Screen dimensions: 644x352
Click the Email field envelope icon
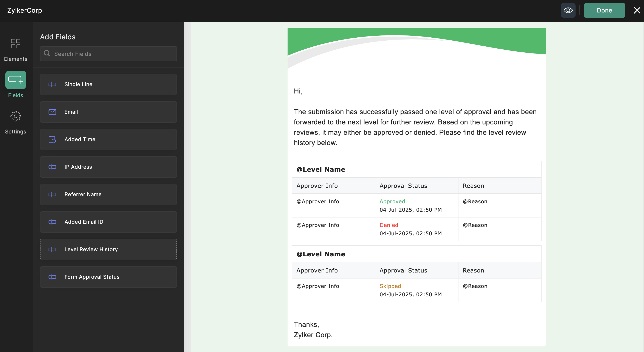coord(52,112)
